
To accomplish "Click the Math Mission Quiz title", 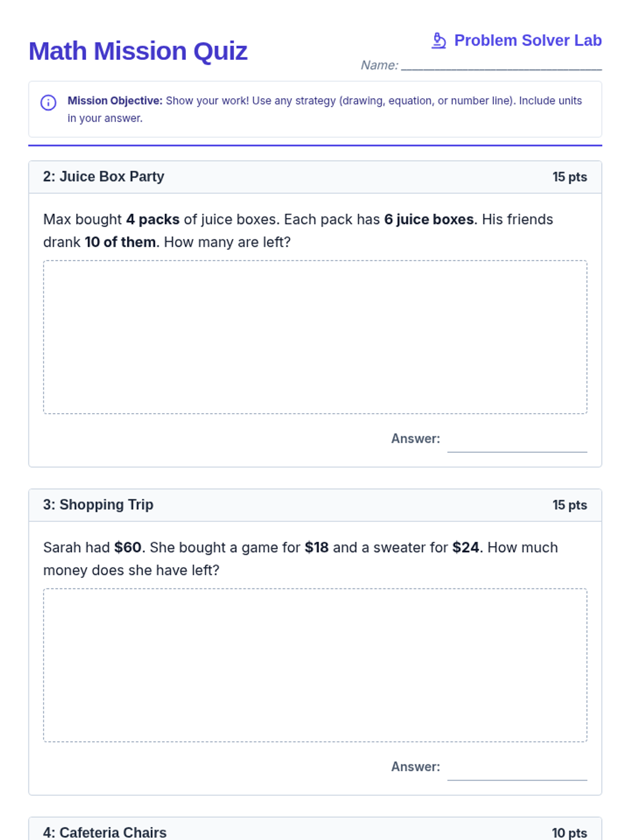I will pyautogui.click(x=138, y=51).
